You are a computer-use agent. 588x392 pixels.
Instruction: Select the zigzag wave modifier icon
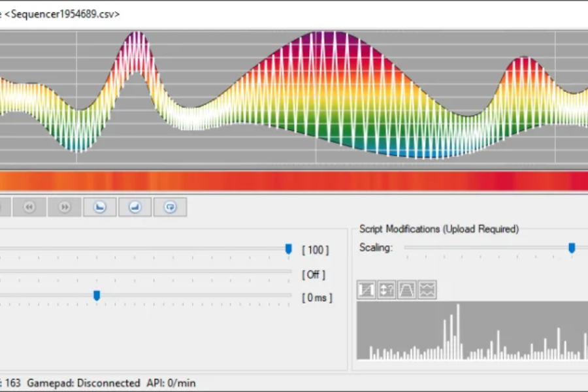pyautogui.click(x=427, y=289)
